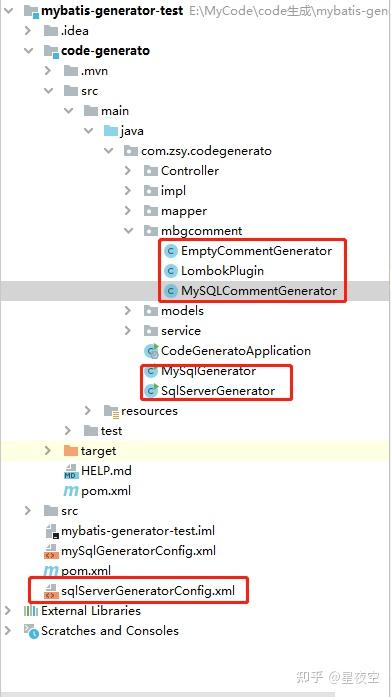Image resolution: width=391 pixels, height=697 pixels.
Task: Click the sqlServerGeneratorConfig.xml file icon
Action: tap(52, 591)
